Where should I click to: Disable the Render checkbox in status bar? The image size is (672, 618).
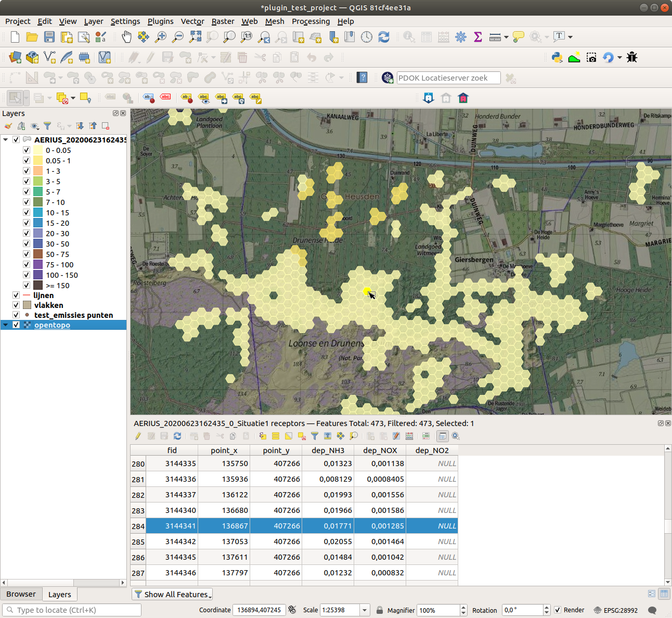coord(558,610)
